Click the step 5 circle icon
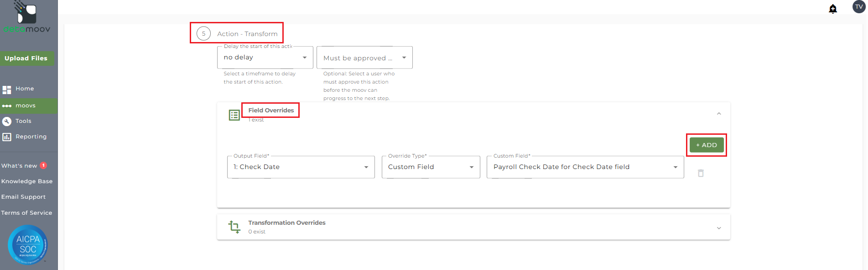Image resolution: width=868 pixels, height=270 pixels. tap(203, 33)
